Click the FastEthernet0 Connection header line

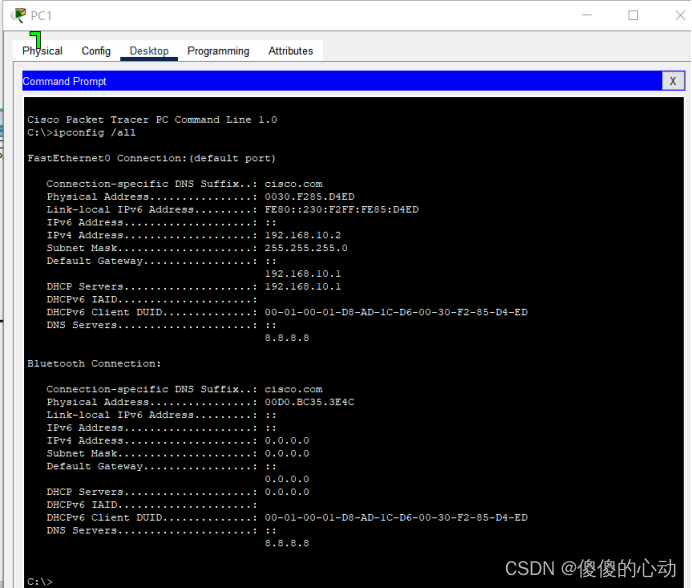pyautogui.click(x=151, y=158)
